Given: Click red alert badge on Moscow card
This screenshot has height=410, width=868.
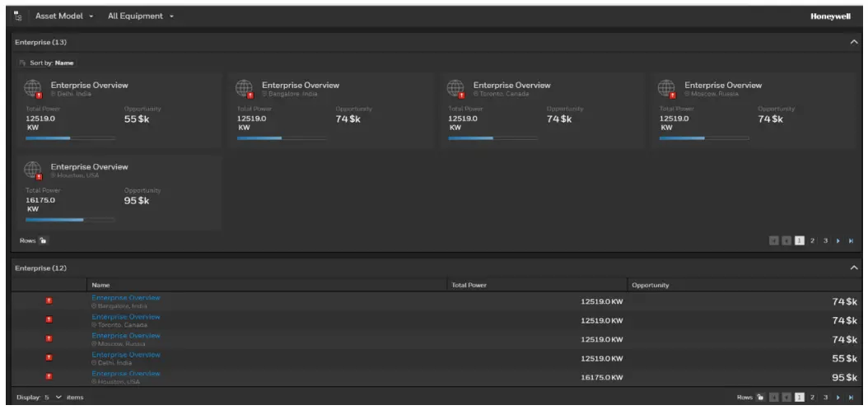Looking at the screenshot, I should click(673, 96).
